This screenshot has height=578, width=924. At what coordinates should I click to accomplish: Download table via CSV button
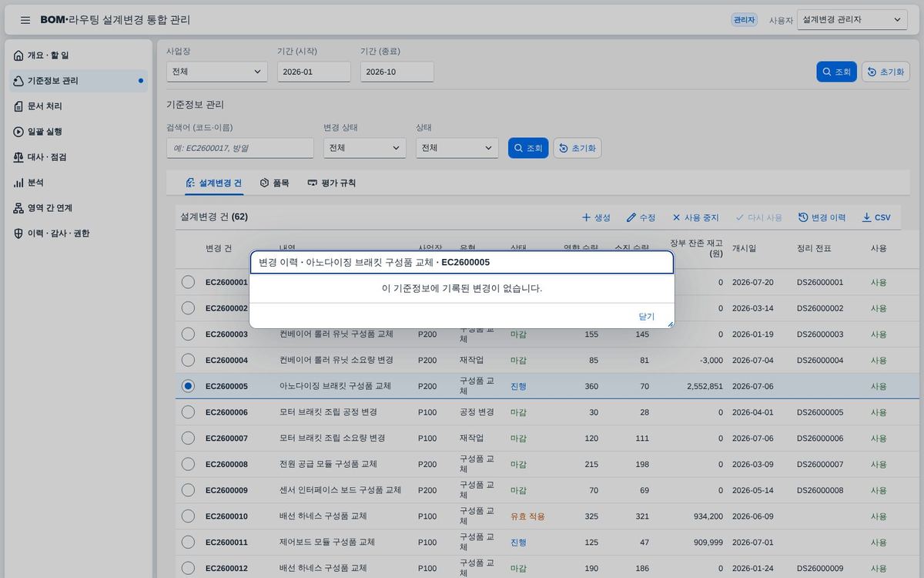[x=876, y=217]
